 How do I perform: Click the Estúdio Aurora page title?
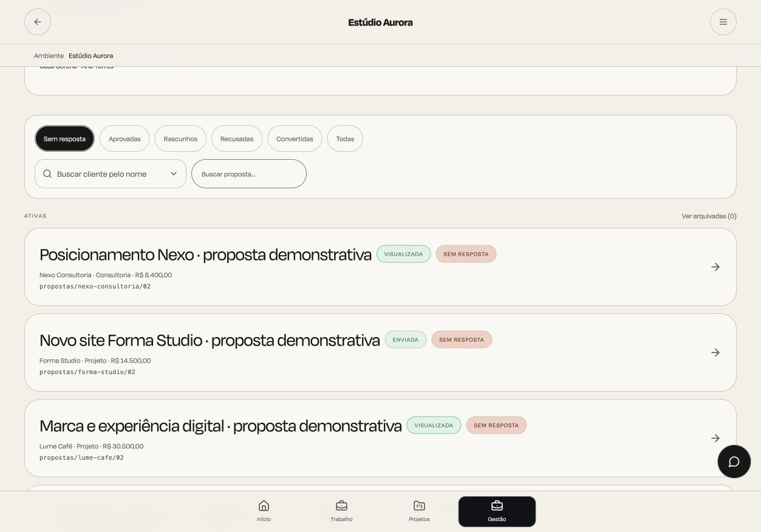pyautogui.click(x=380, y=22)
